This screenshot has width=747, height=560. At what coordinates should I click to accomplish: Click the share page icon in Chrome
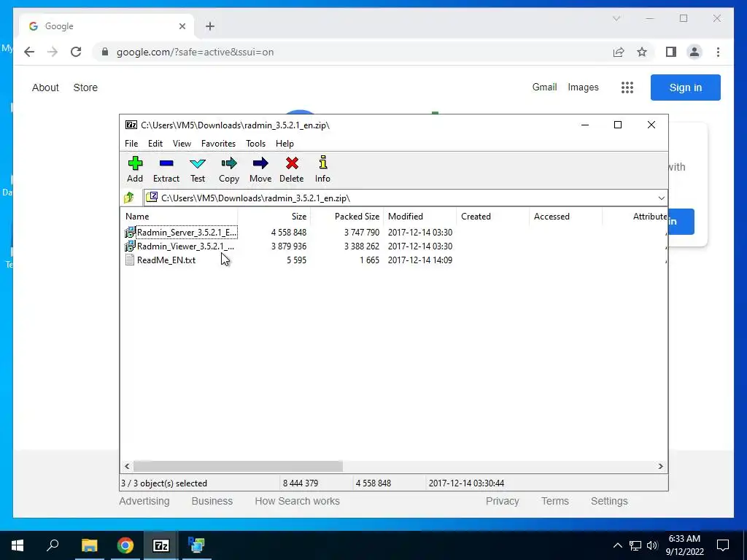[x=619, y=52]
